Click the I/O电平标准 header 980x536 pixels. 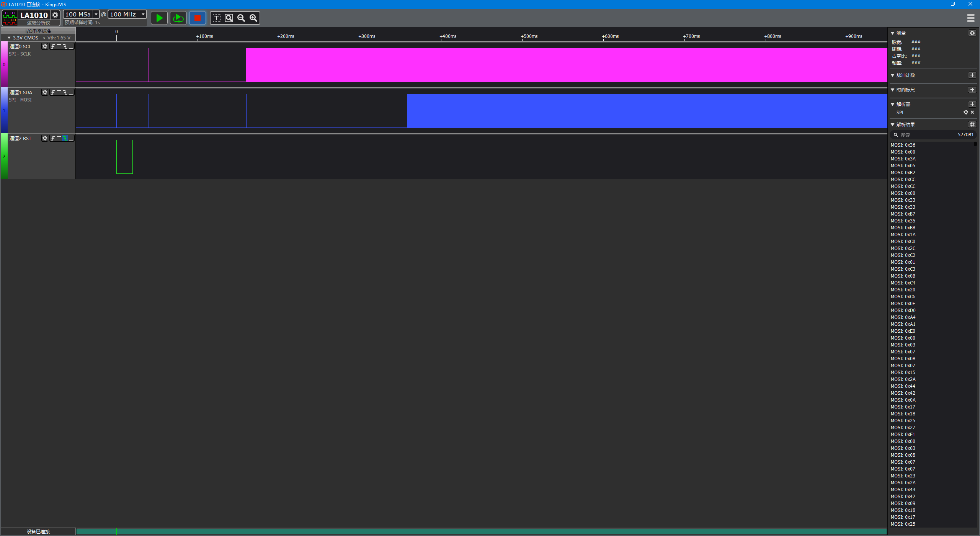point(38,31)
